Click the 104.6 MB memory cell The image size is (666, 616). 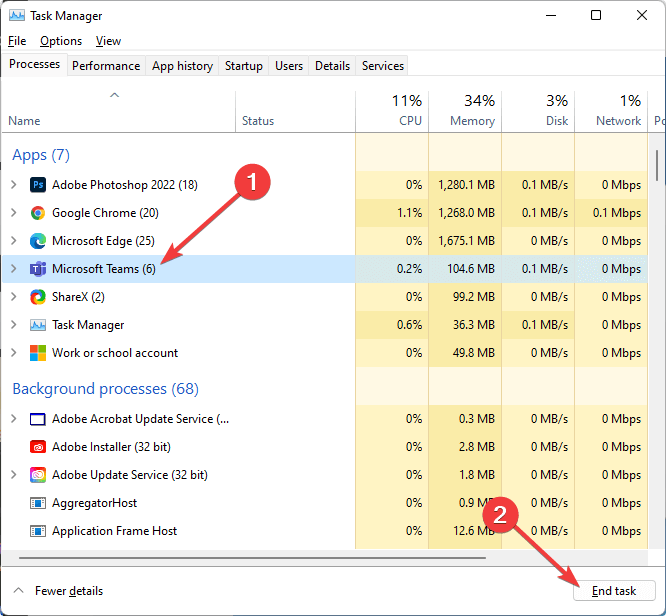[x=465, y=269]
